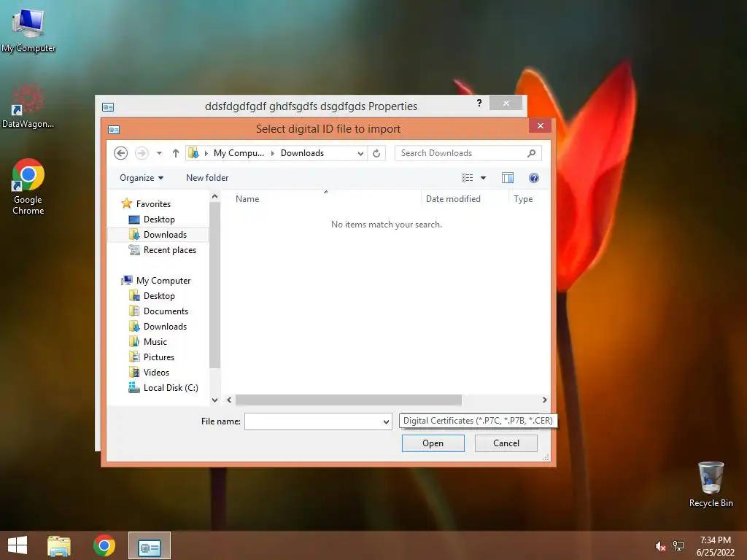Open recent locations dropdown arrow
Image resolution: width=747 pixels, height=560 pixels.
click(159, 153)
